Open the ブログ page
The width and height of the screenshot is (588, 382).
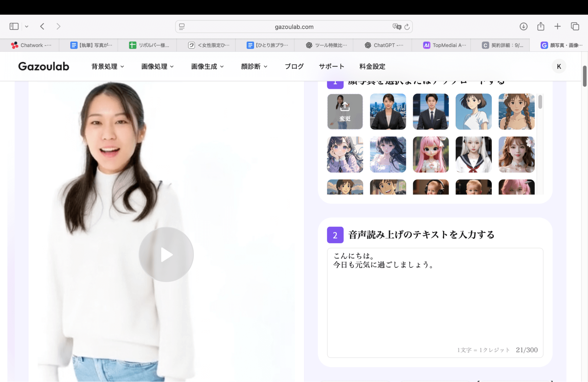tap(294, 66)
